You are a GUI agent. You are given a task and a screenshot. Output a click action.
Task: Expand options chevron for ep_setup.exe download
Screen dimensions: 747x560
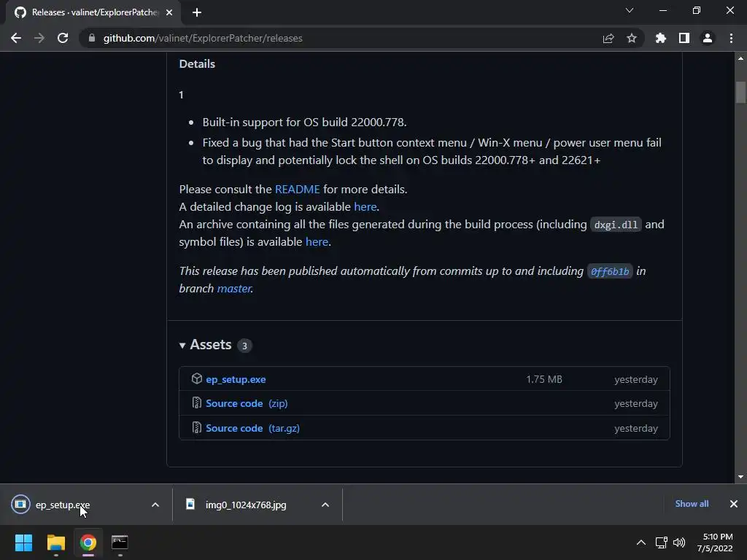155,505
